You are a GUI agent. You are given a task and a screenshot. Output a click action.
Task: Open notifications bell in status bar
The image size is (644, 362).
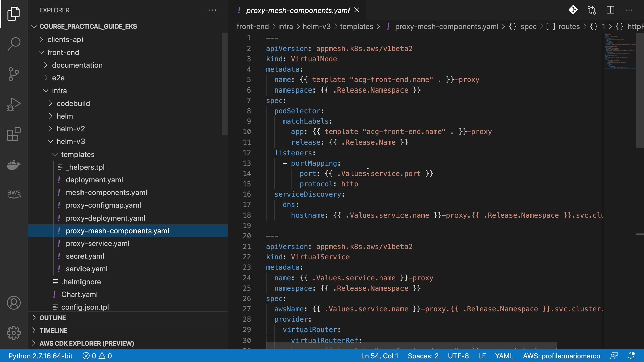click(631, 356)
